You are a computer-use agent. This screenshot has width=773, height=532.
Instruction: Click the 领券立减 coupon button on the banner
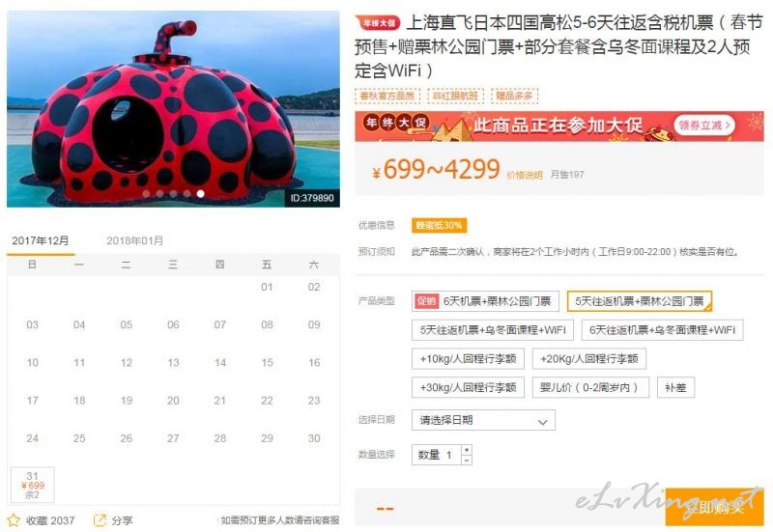[704, 126]
